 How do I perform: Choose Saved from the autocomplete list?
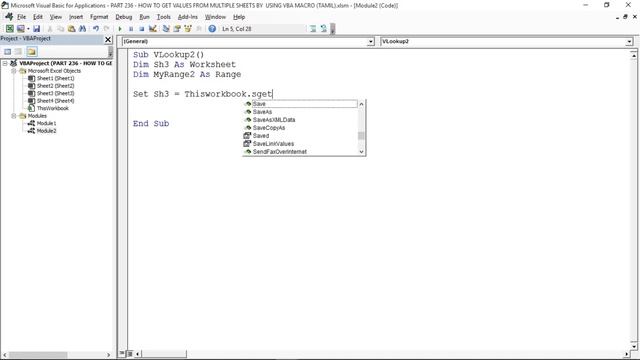300,136
